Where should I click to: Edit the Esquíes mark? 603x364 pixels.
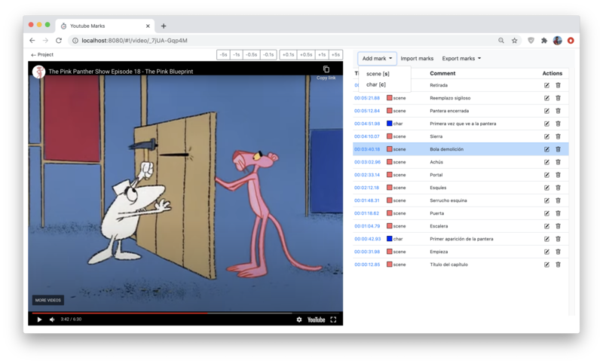(x=546, y=188)
